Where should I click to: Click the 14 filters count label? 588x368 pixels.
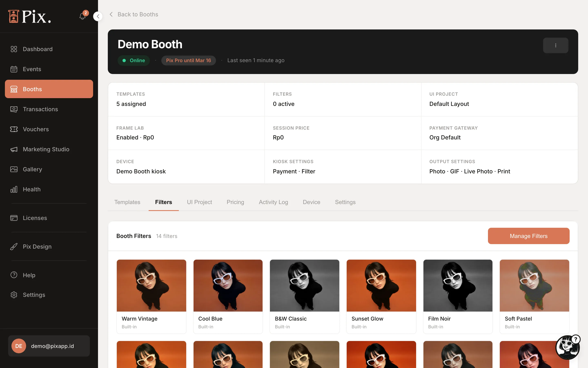167,236
